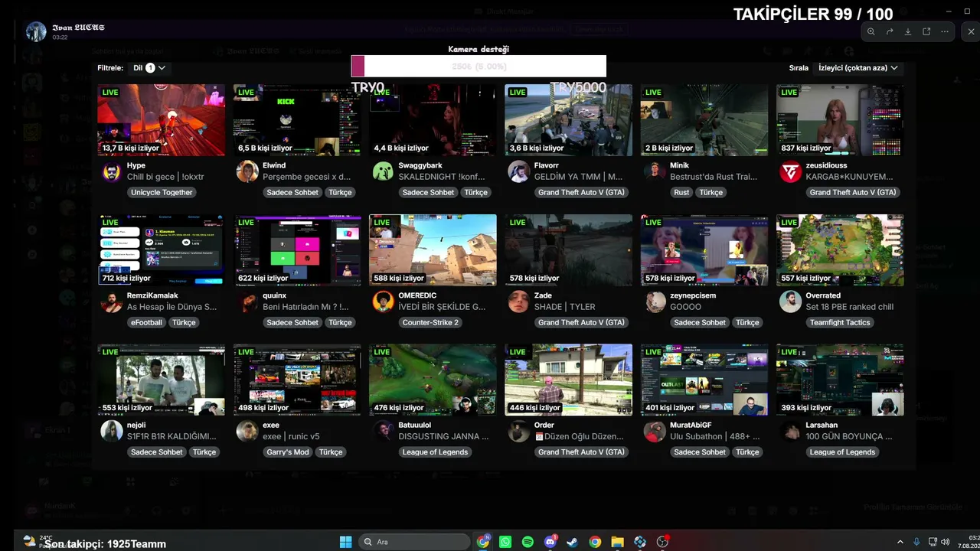The image size is (980, 551).
Task: Select the Grand Theft Auto V tag under Zade
Action: point(581,323)
